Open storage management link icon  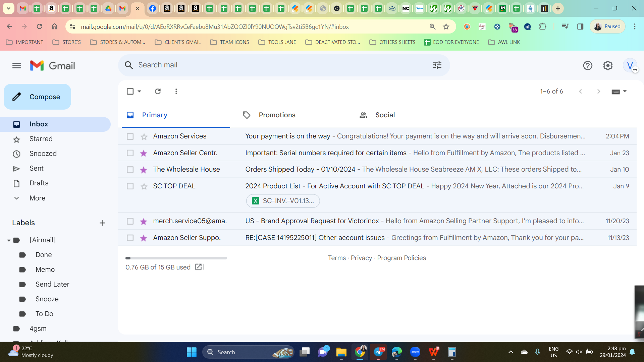(x=198, y=267)
